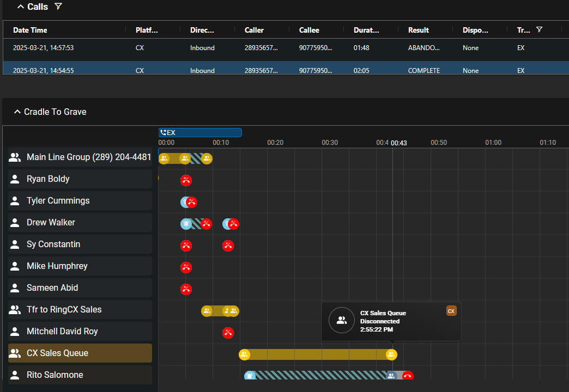Select the CX Sales Queue row
The height and width of the screenshot is (392, 569).
pos(80,353)
